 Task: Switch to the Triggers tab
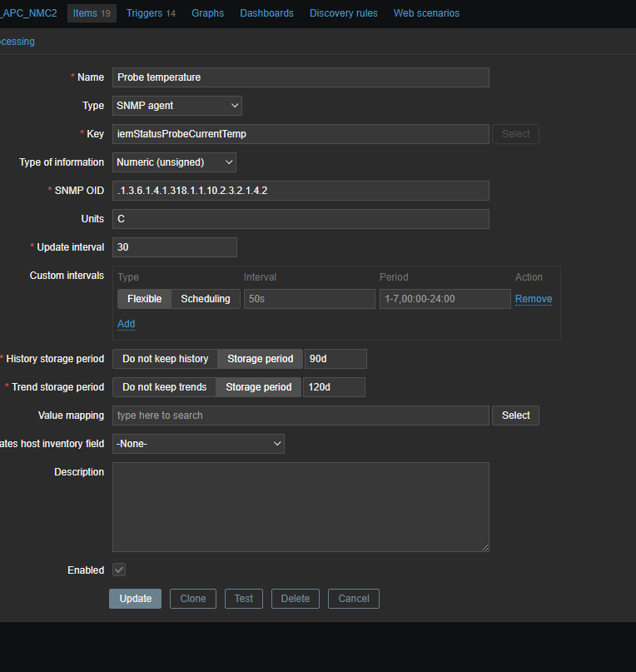pos(151,13)
